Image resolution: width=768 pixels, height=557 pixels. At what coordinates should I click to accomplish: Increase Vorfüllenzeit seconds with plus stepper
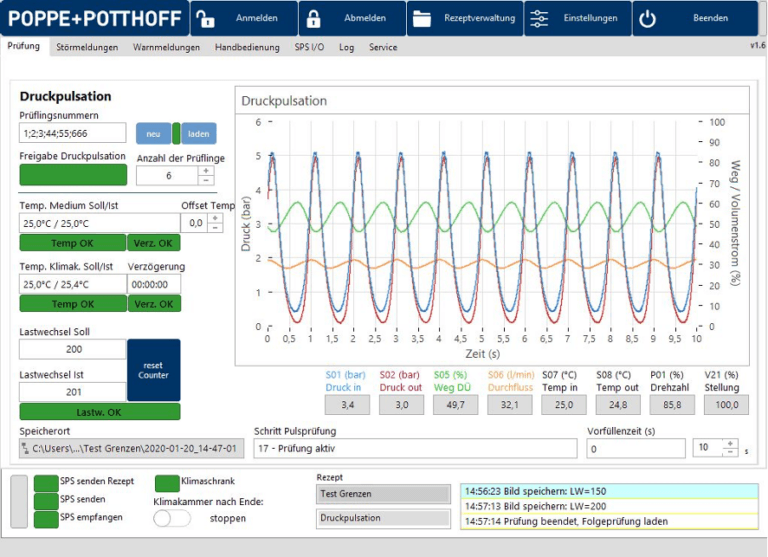tap(729, 443)
